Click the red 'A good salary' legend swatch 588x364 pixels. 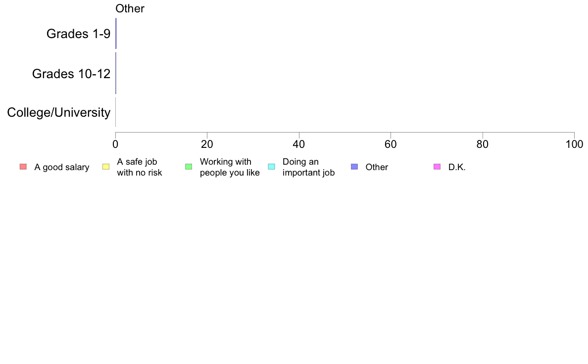[x=23, y=167]
